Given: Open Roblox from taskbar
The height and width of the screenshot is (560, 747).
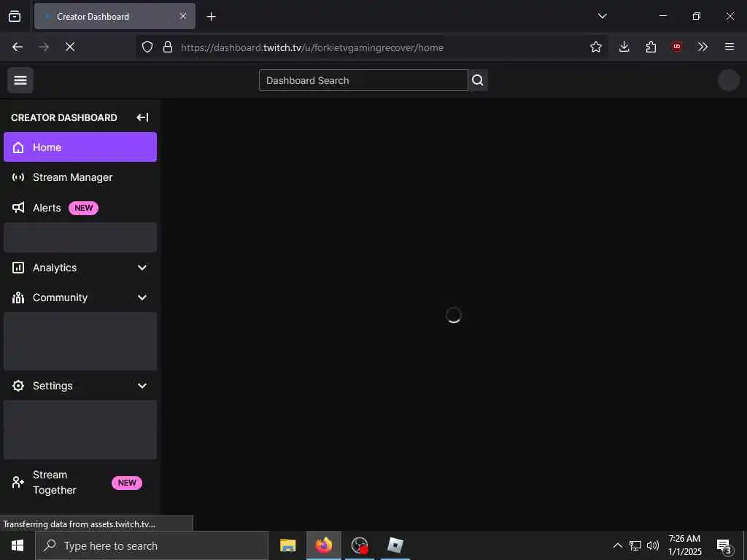Looking at the screenshot, I should tap(395, 545).
